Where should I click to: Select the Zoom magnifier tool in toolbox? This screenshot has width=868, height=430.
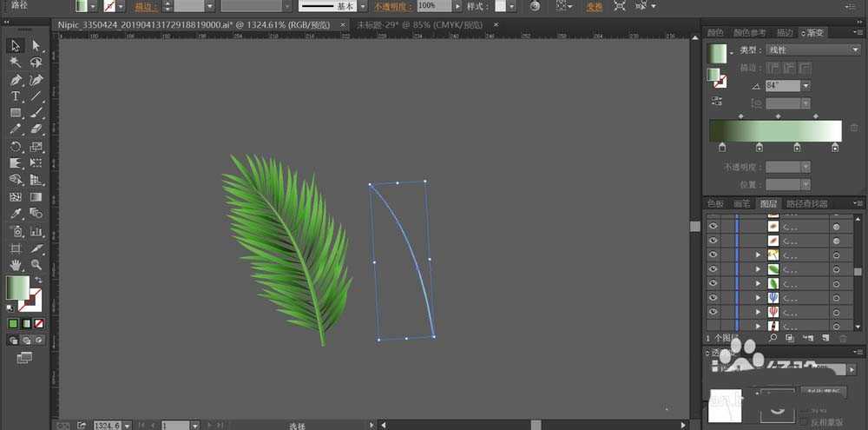coord(36,264)
